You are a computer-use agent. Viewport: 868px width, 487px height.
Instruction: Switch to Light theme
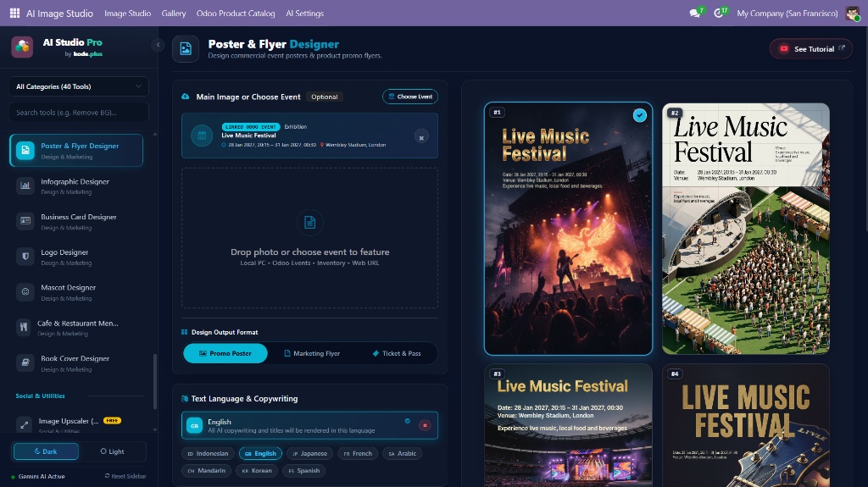(x=112, y=451)
